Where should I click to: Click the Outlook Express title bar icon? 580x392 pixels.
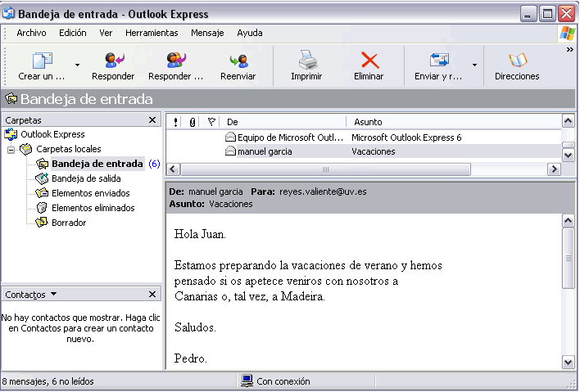[8, 14]
